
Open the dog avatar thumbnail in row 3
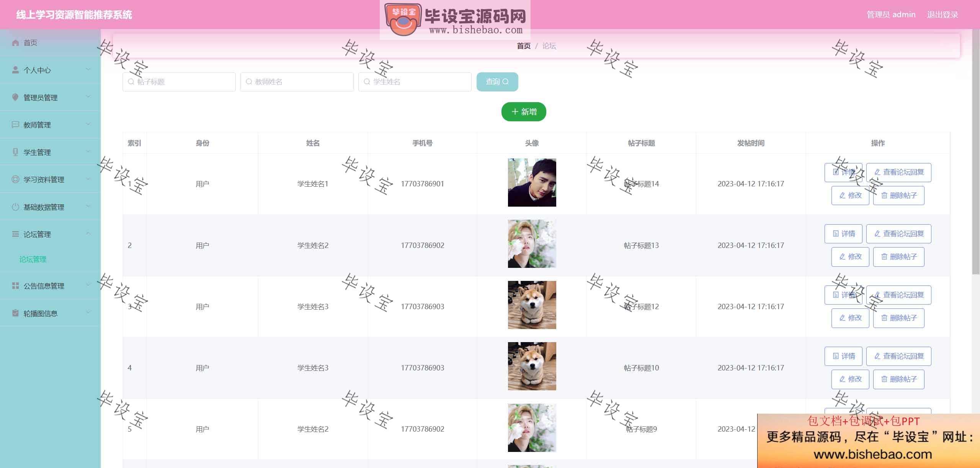[532, 305]
